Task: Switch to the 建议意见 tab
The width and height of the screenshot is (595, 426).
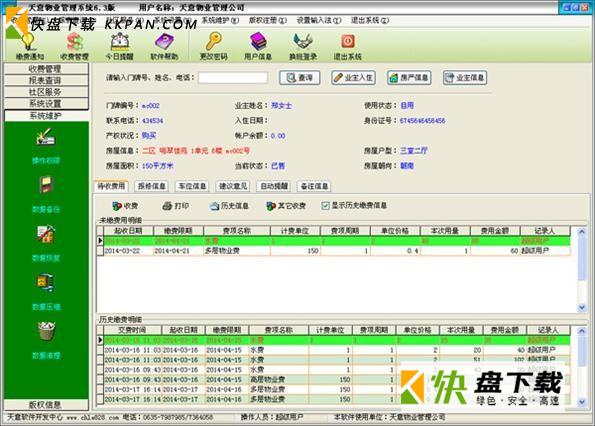Action: [233, 186]
